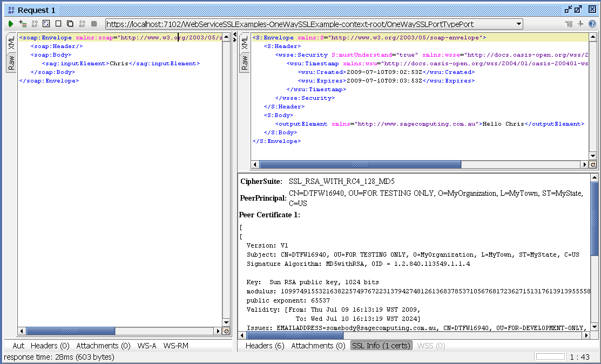Screen dimensions: 601x364
Task: Open request Attachments (0) tab
Action: (104, 346)
